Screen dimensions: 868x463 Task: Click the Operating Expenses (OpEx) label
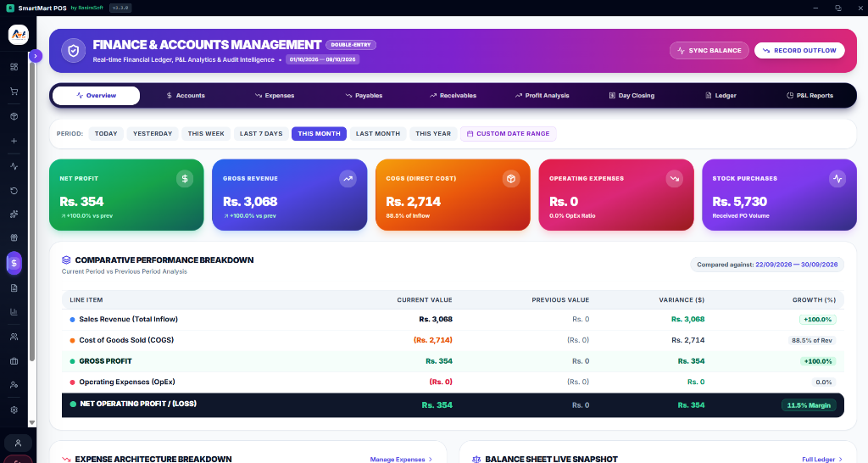coord(127,382)
